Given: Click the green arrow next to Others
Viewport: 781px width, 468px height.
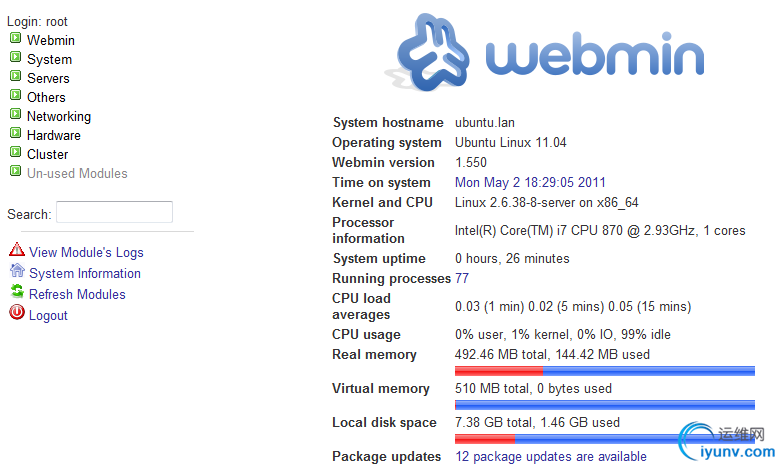Looking at the screenshot, I should pos(15,96).
